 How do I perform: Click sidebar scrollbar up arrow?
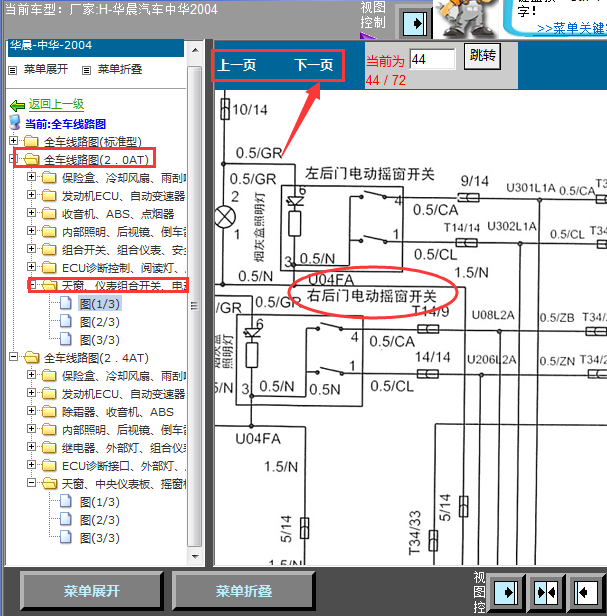coord(195,50)
